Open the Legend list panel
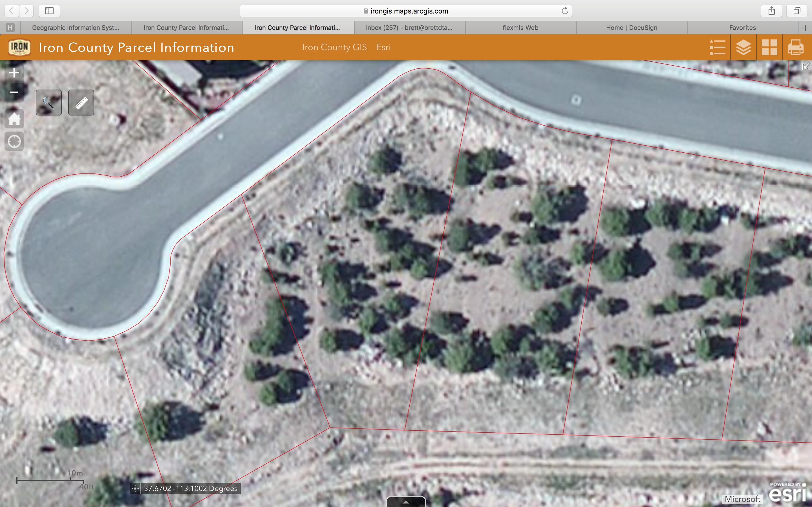This screenshot has height=507, width=812. 717,47
